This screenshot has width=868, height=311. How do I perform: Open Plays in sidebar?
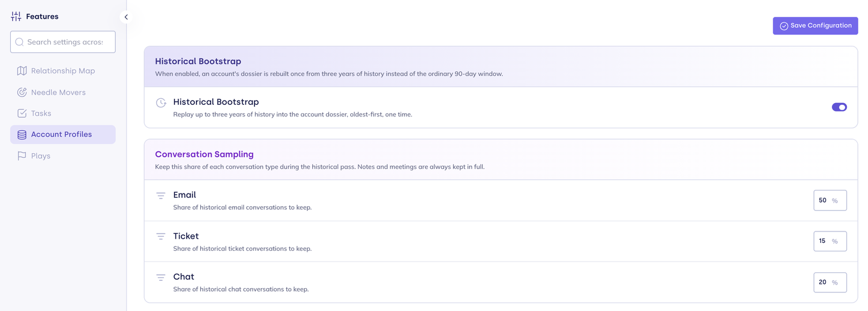(x=63, y=155)
